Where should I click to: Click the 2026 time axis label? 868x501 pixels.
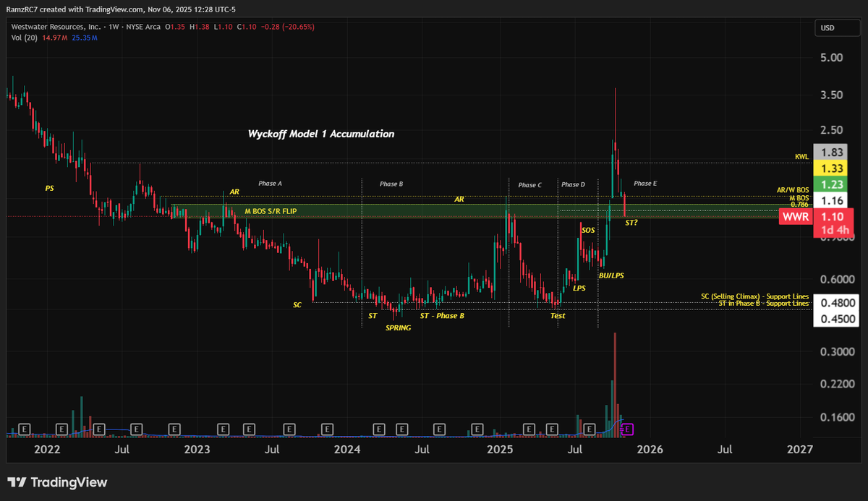click(x=650, y=450)
